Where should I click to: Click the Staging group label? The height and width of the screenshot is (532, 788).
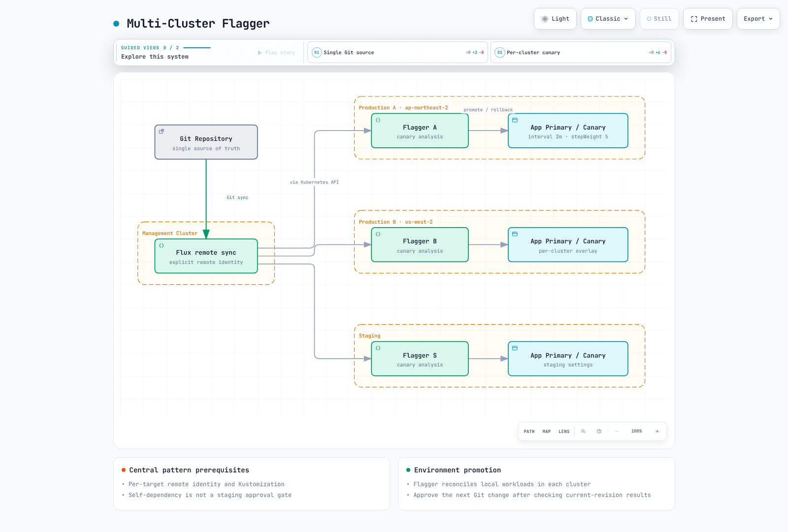click(369, 336)
